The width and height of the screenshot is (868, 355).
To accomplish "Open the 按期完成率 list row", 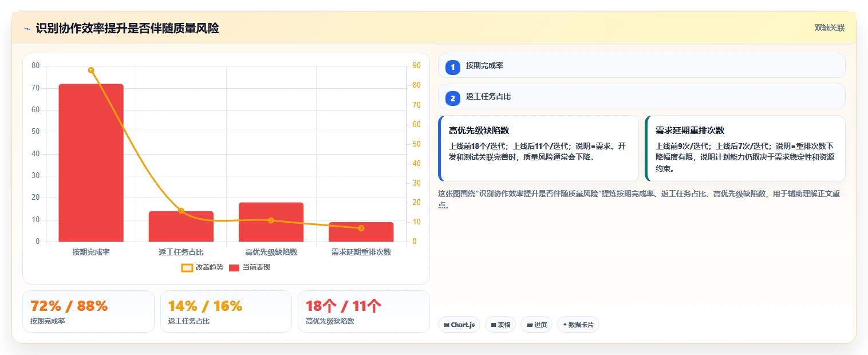I will click(641, 65).
